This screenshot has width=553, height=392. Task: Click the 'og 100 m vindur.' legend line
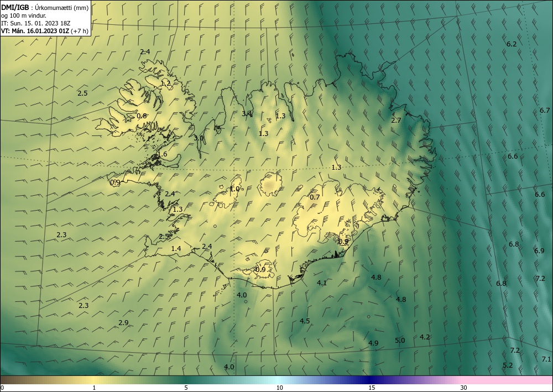tap(24, 15)
